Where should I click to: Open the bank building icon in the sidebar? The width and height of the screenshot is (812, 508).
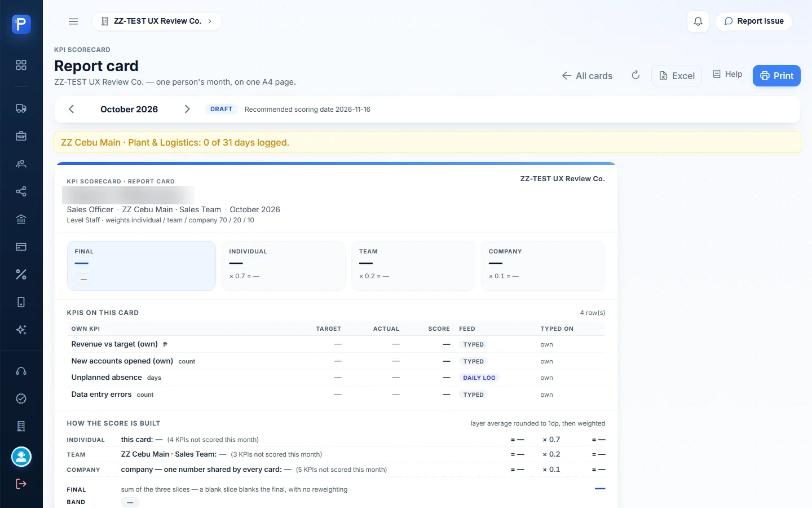coord(21,219)
